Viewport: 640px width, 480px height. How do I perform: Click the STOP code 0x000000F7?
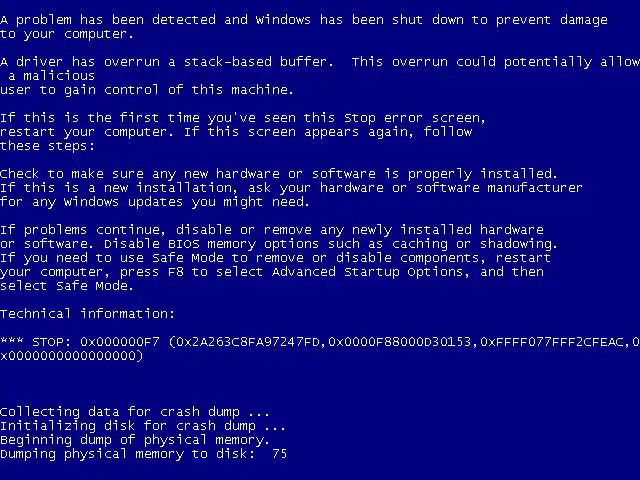(120, 341)
